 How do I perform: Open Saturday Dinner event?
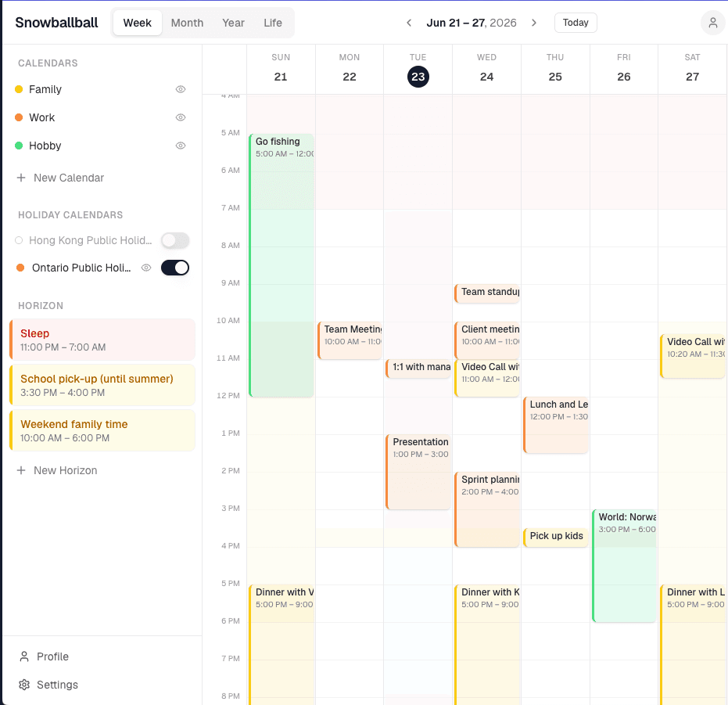[692, 645]
